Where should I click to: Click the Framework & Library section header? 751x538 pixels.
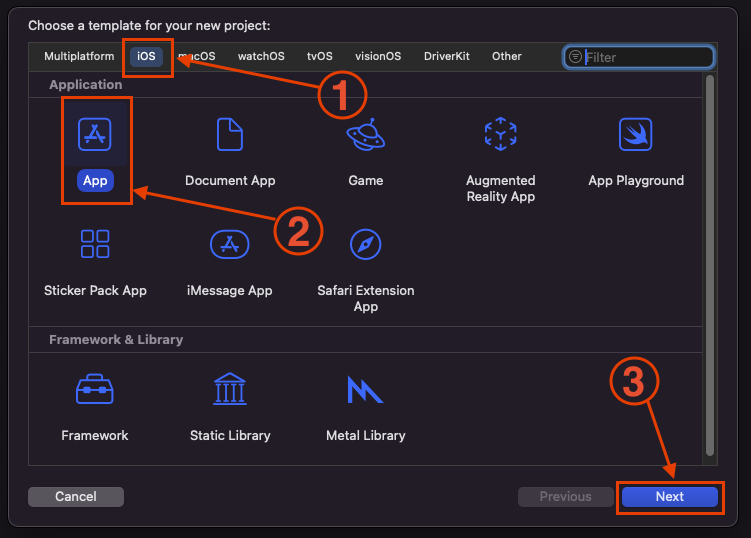tap(116, 340)
